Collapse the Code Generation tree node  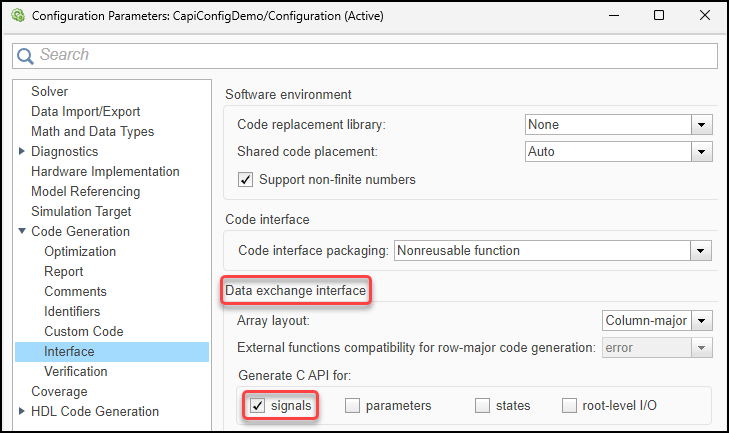[x=22, y=231]
